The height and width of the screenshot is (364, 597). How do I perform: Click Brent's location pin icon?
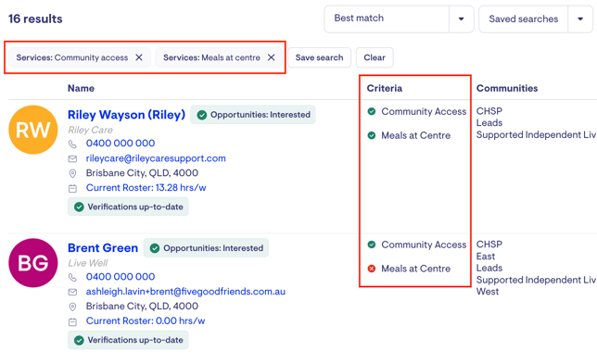pos(72,307)
